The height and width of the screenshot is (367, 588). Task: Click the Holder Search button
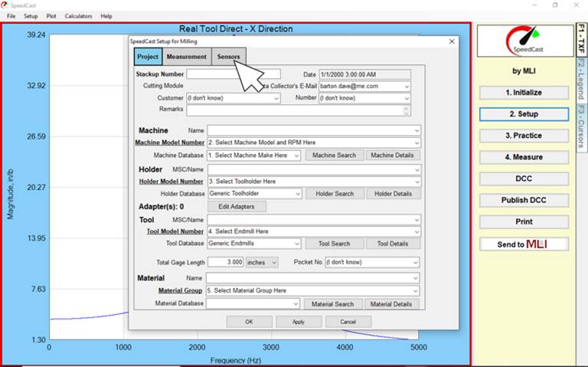coord(335,194)
